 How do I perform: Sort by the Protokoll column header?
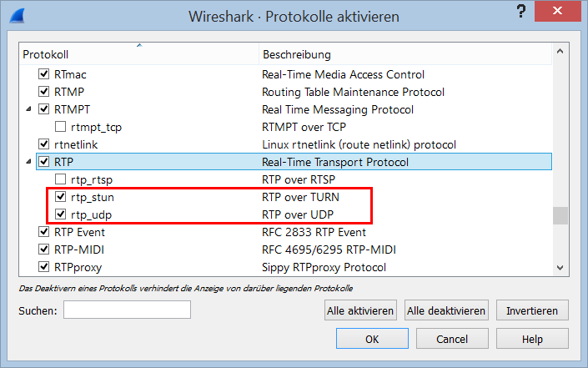click(x=138, y=54)
